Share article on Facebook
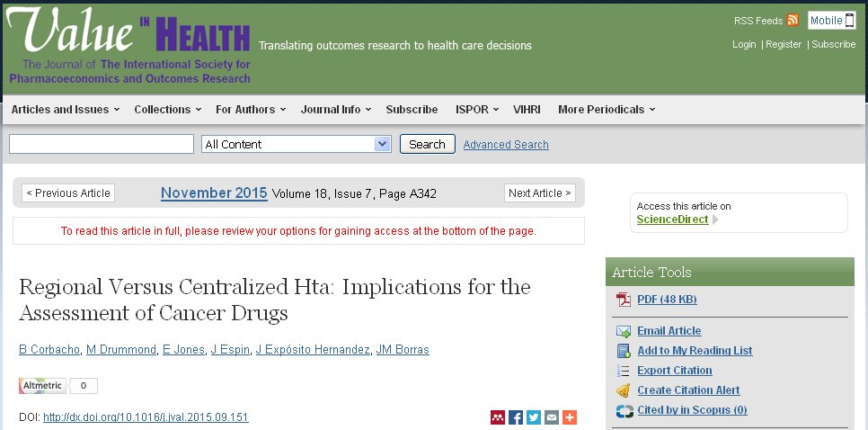The width and height of the screenshot is (868, 430). [x=516, y=417]
